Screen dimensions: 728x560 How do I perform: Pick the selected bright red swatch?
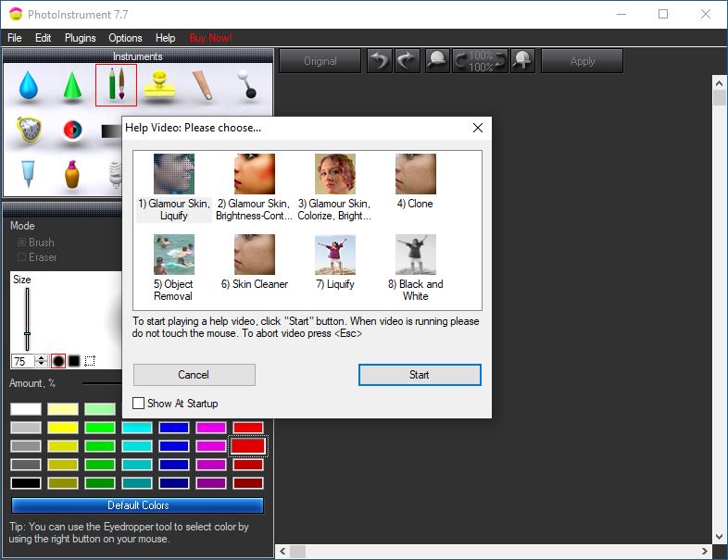(x=248, y=446)
